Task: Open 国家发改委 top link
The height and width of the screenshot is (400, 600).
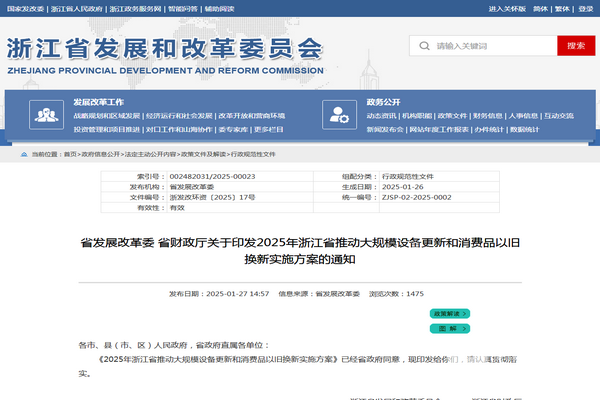Action: tap(23, 8)
